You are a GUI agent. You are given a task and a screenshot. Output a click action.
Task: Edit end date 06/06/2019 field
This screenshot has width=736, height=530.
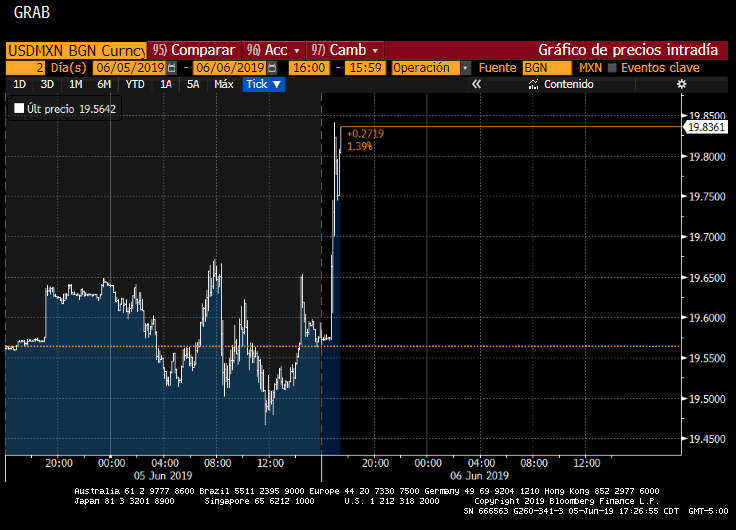[x=230, y=68]
